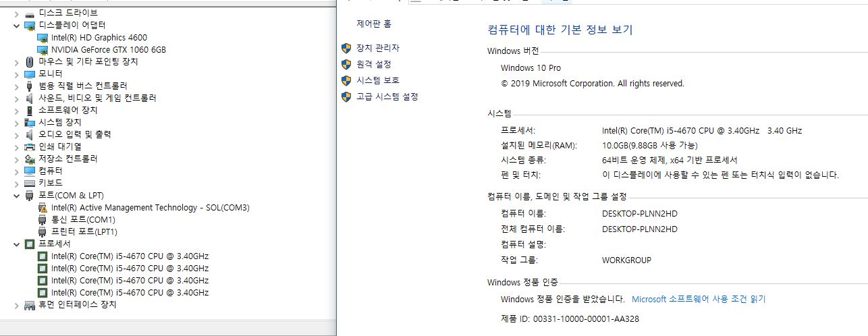
Task: Click the 모니터 category icon
Action: pos(30,74)
